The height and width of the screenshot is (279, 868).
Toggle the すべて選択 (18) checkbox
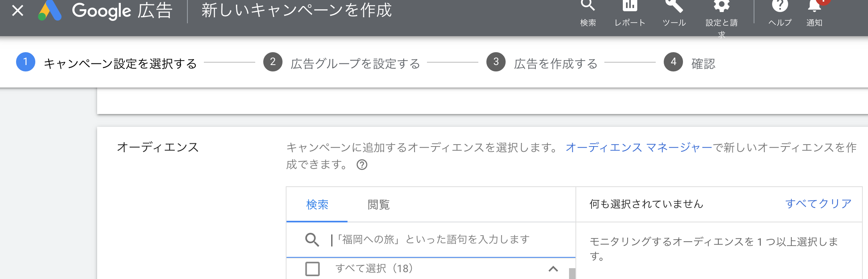[313, 269]
